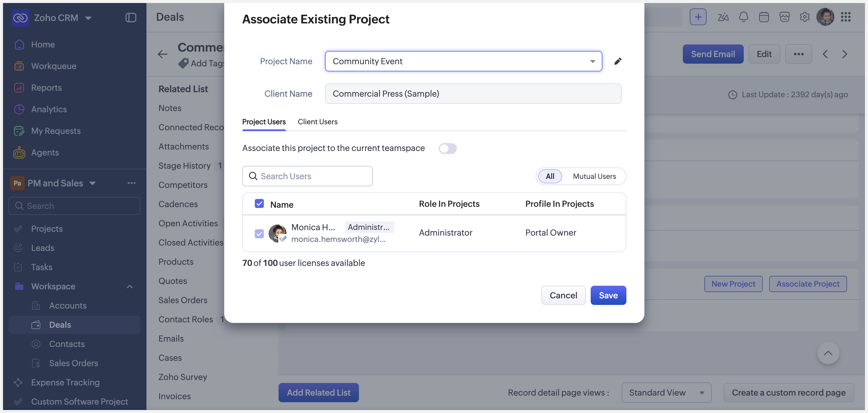This screenshot has width=868, height=413.
Task: Collapse the sidebar panel icon
Action: tap(131, 17)
